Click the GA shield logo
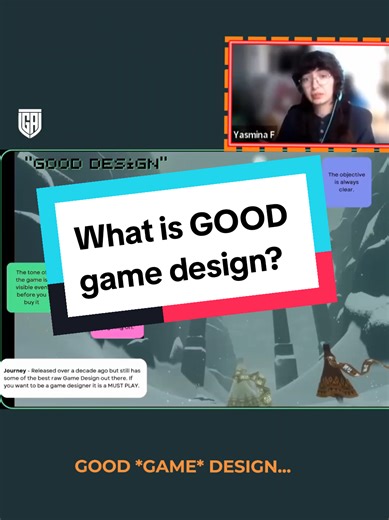Screen dimensions: 389x520 pos(30,123)
